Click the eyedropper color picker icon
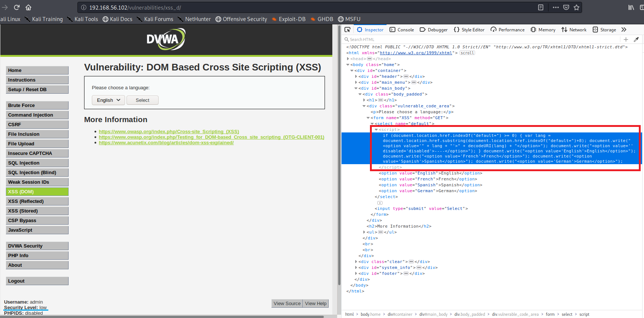 coord(636,39)
